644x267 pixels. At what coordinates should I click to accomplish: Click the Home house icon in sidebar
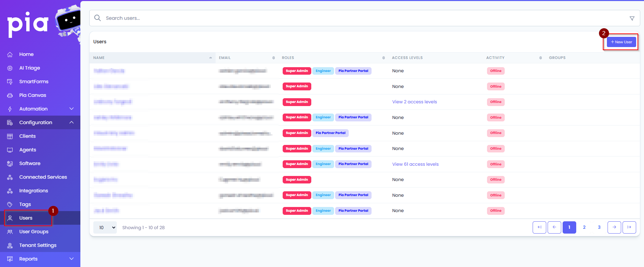click(10, 55)
